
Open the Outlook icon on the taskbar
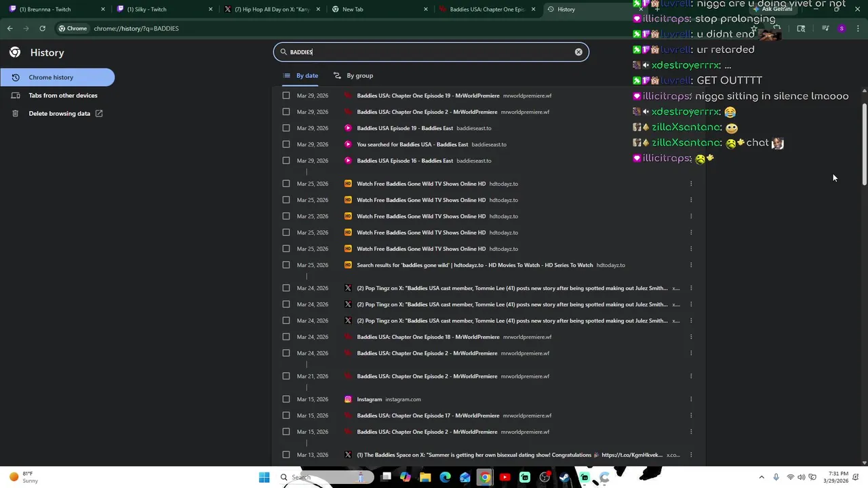(465, 477)
